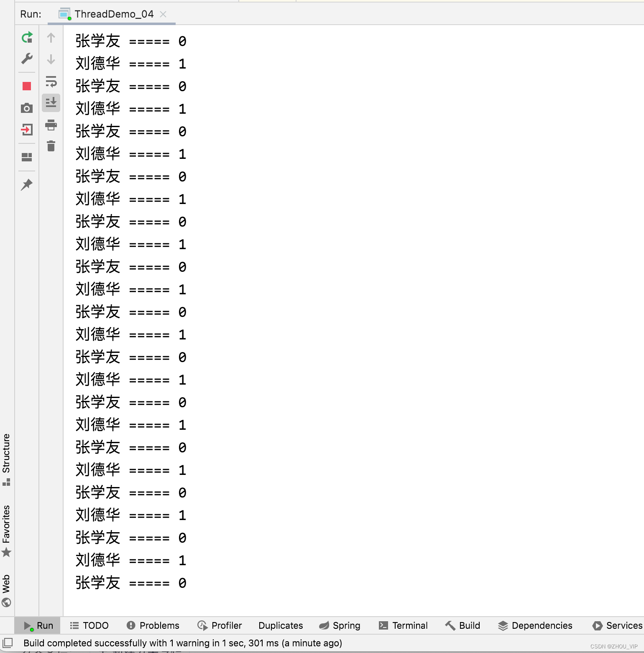
Task: Click the tool windows toggle icon in status bar
Action: pyautogui.click(x=8, y=643)
